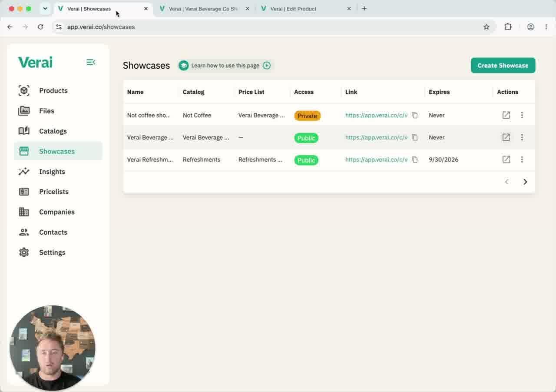Select the Showcases sidebar item
The width and height of the screenshot is (556, 392).
tap(58, 151)
